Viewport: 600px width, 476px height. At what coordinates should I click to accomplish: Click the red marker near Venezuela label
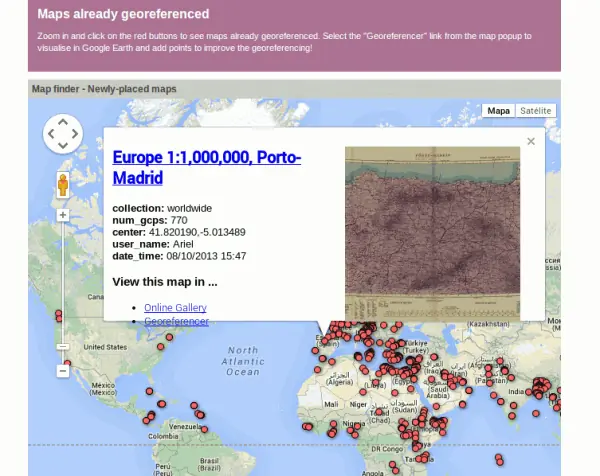204,430
